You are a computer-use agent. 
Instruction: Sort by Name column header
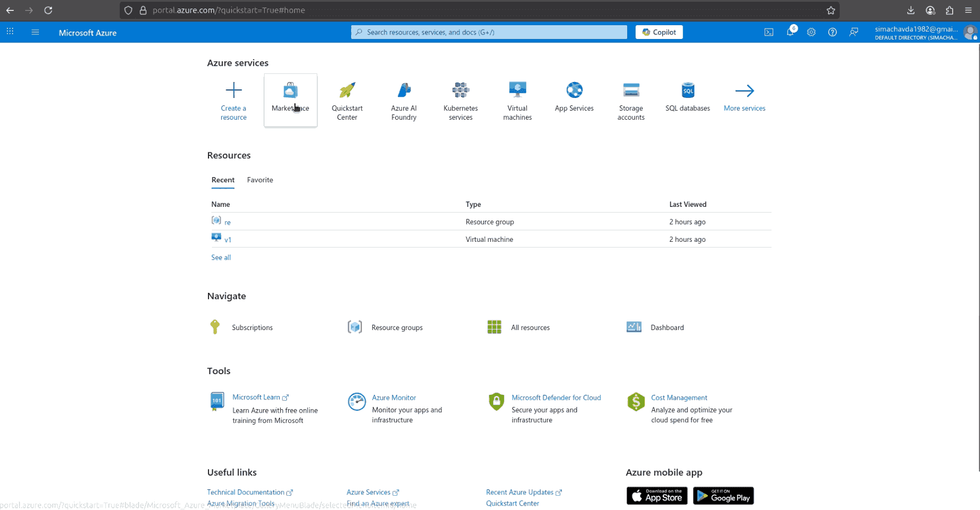[x=221, y=205]
